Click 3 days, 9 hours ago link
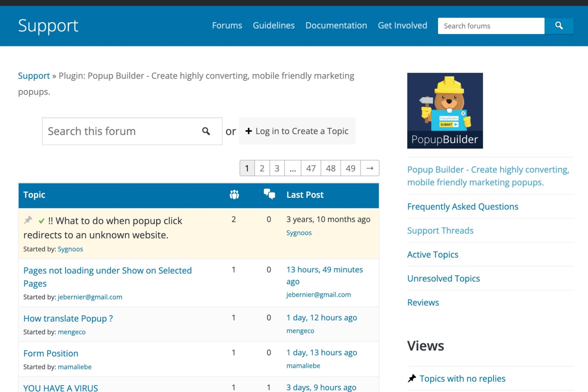 pos(321,387)
